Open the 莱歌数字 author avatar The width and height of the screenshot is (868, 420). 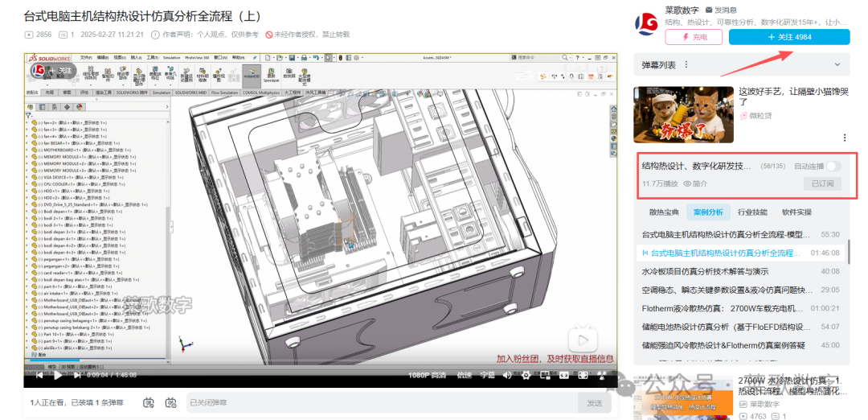tap(646, 23)
